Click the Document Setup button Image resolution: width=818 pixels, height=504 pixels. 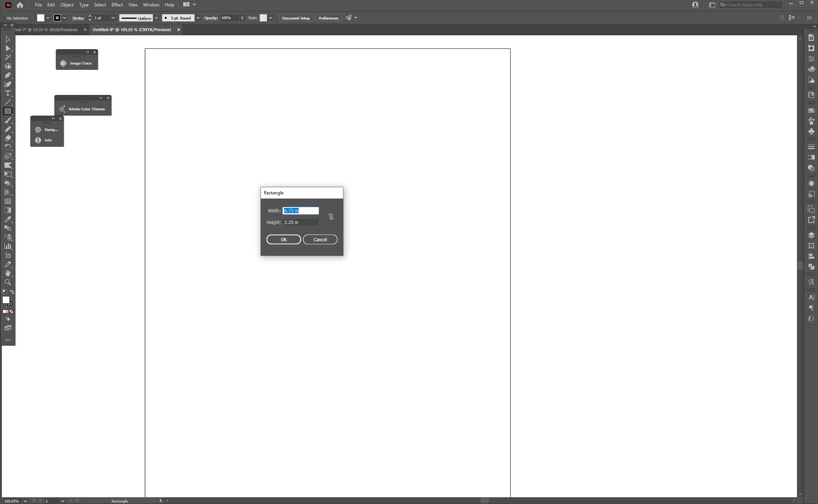[x=295, y=18]
